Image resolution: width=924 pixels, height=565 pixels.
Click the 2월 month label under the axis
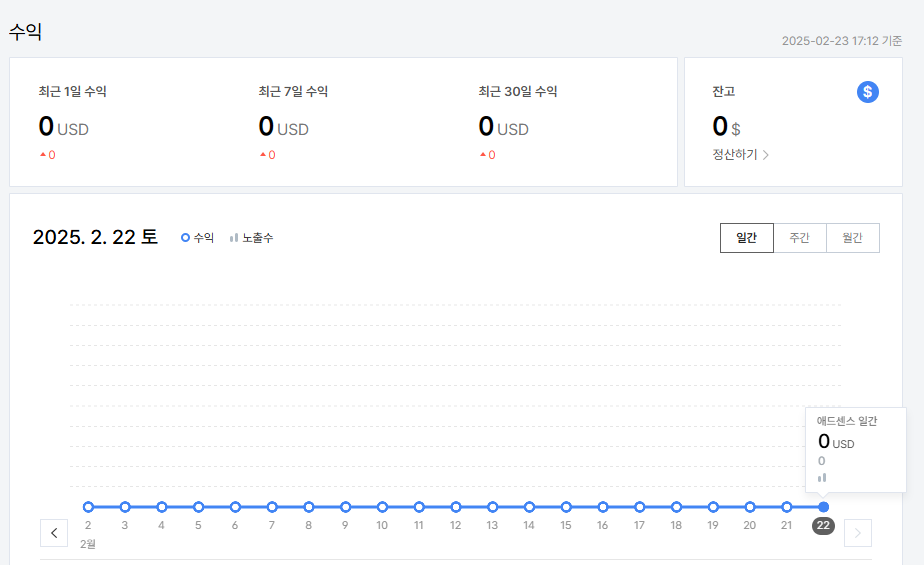point(88,544)
